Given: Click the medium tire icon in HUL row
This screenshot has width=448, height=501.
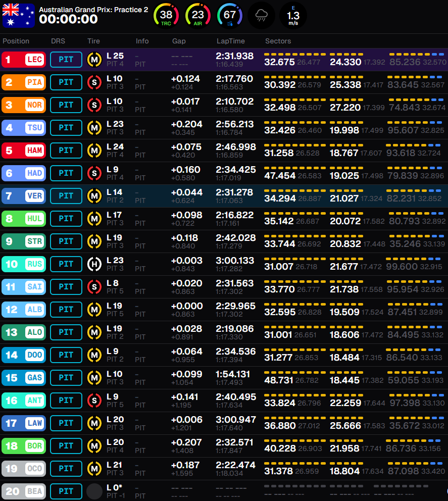Looking at the screenshot, I should [94, 219].
